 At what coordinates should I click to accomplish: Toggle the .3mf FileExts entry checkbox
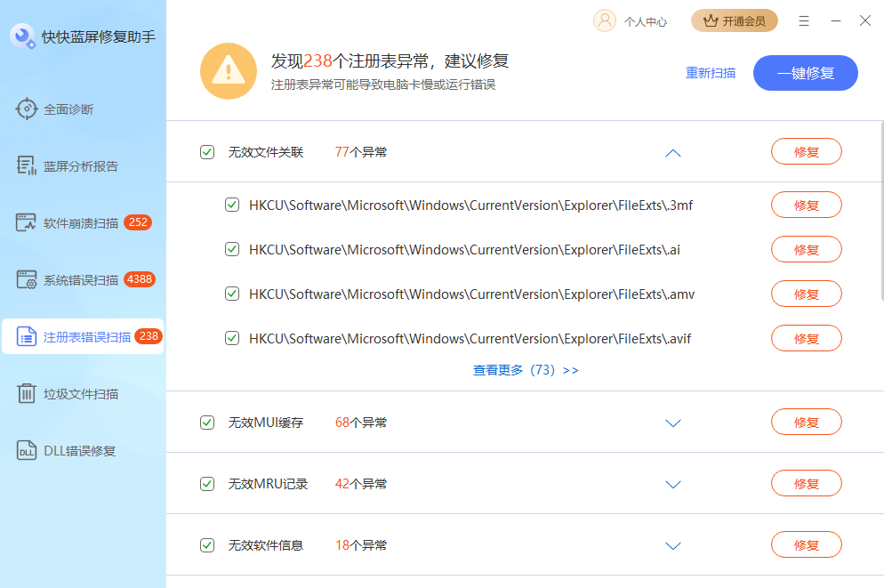[232, 205]
